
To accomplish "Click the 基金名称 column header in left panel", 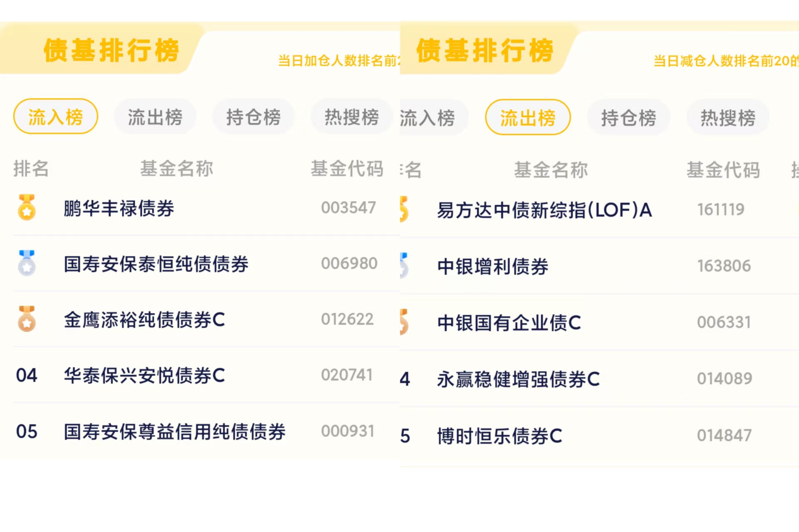I will click(x=177, y=168).
